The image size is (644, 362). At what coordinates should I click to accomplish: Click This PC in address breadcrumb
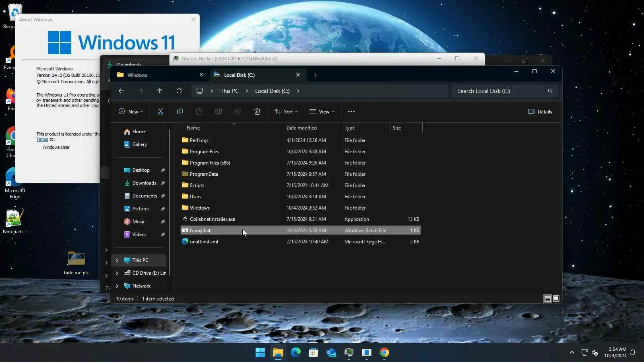[229, 91]
